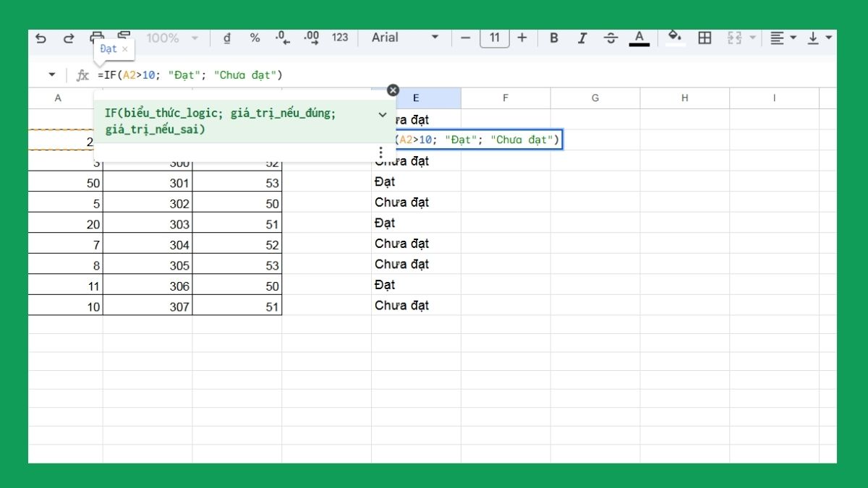Select the Undo icon
The height and width of the screenshot is (488, 868).
pos(41,38)
